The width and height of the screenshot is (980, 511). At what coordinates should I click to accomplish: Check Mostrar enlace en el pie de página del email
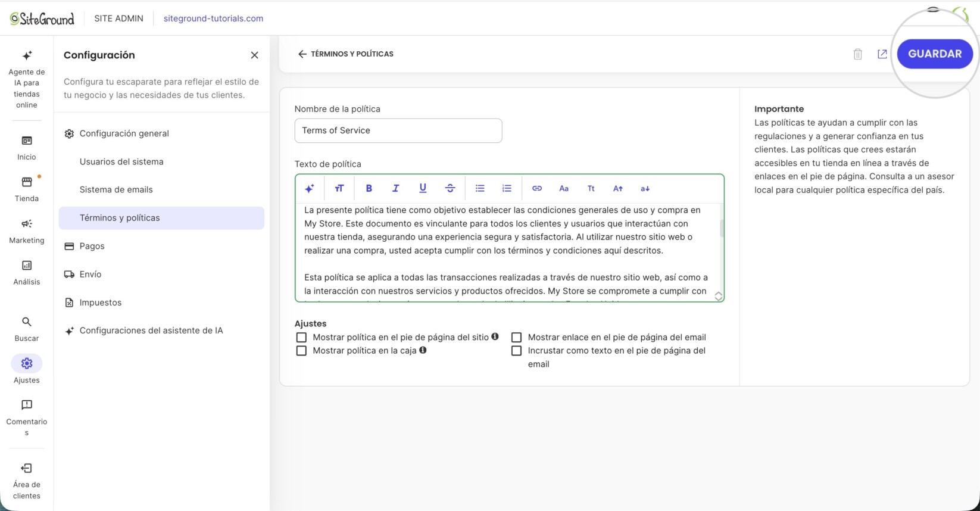516,337
